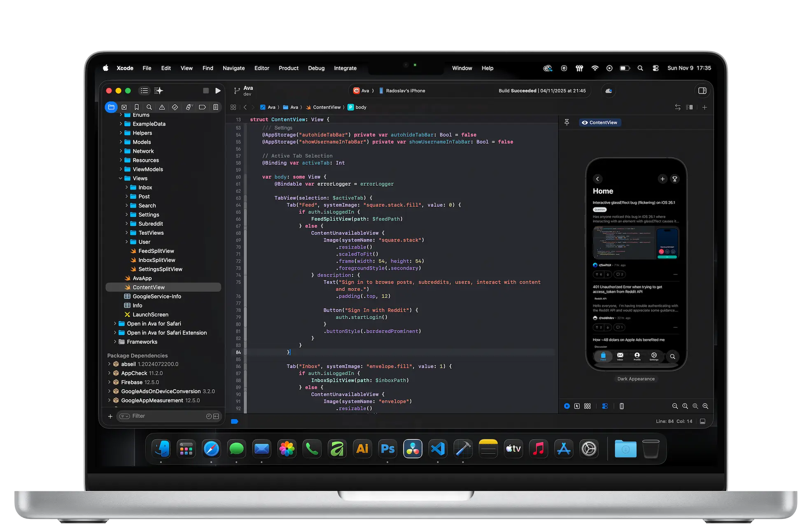812x528 pixels.
Task: Open the Debug navigator spray icon
Action: click(189, 107)
